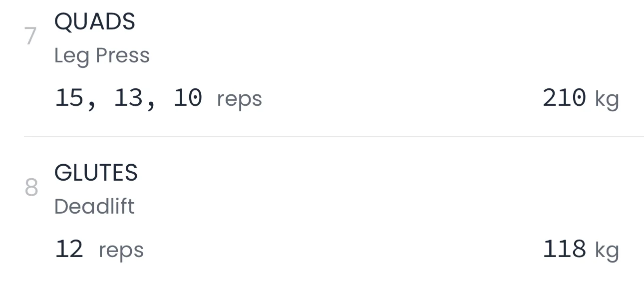Tap the third set count 10
Viewport: 644px width, 288px height.
188,98
